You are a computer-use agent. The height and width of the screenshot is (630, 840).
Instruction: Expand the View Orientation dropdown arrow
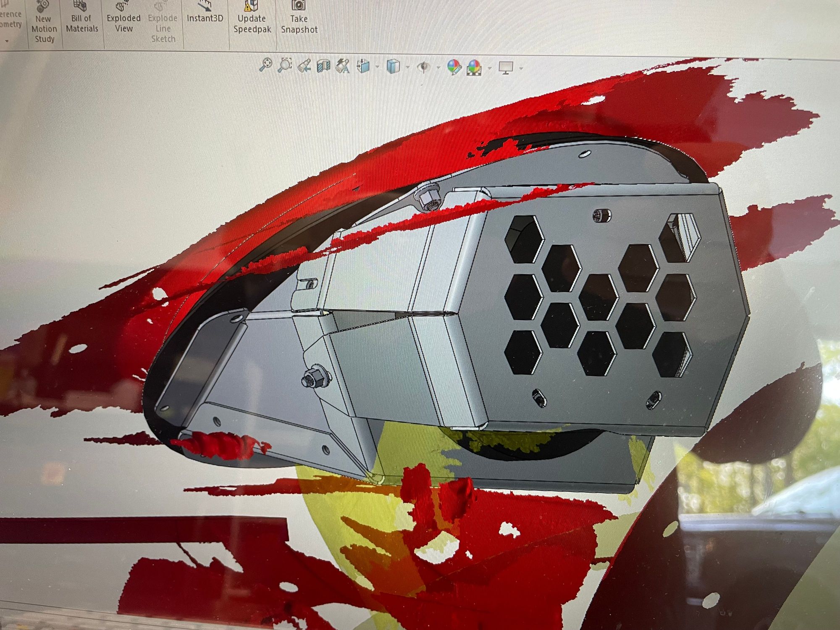[377, 67]
